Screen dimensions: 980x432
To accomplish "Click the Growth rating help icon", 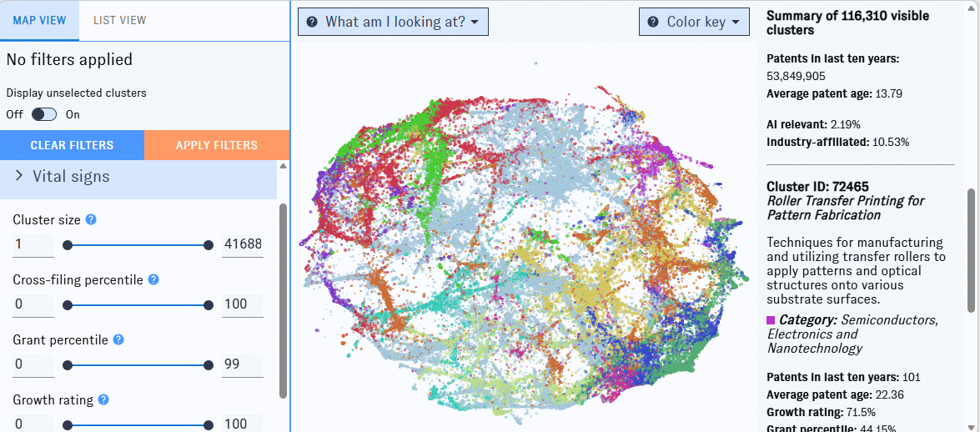I will click(x=103, y=399).
